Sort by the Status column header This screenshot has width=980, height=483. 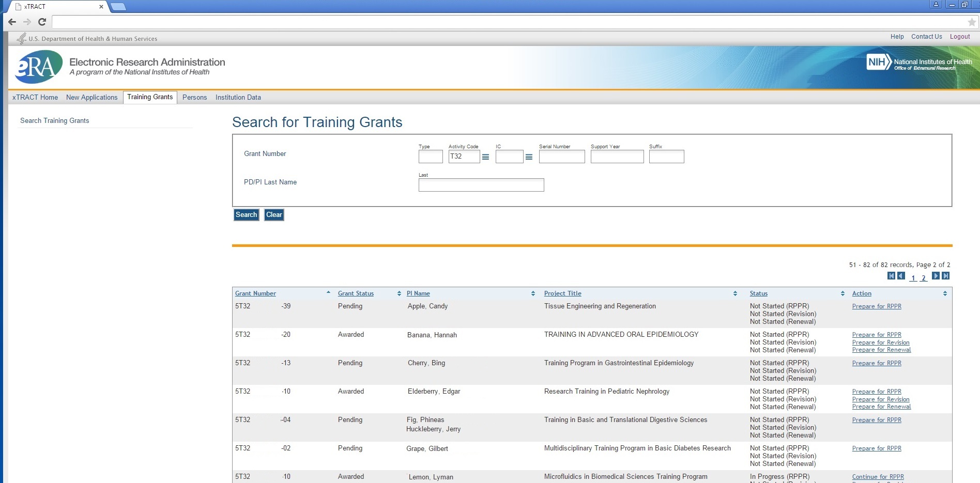pos(759,293)
